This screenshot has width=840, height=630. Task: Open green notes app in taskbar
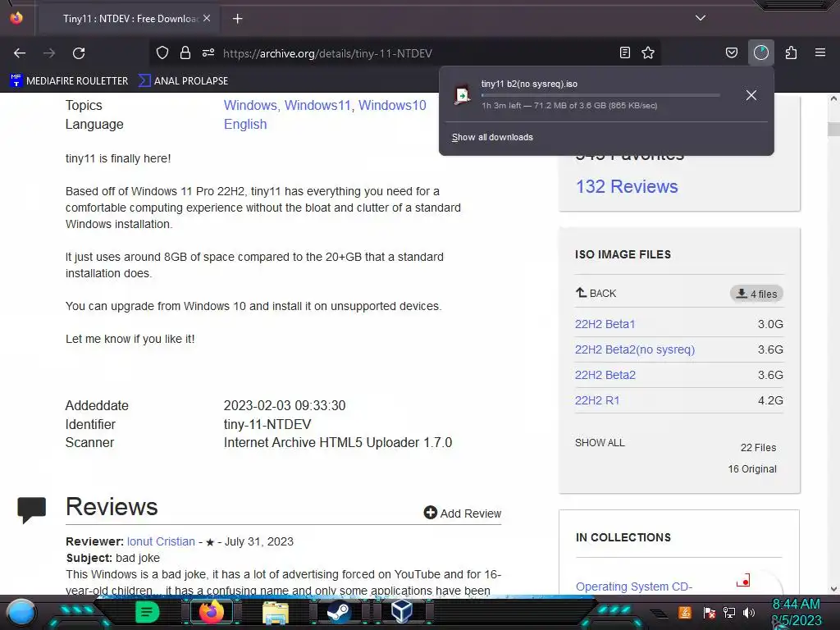[148, 612]
